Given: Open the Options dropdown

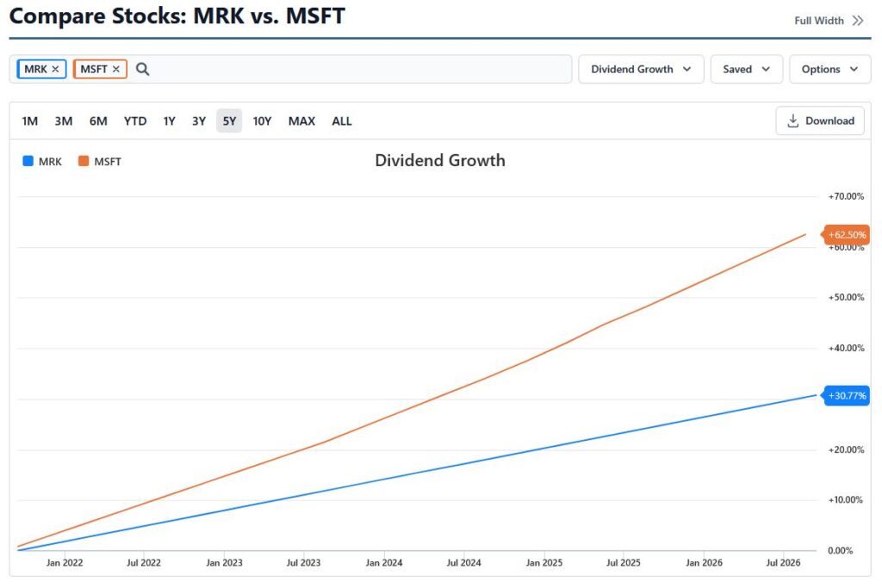Looking at the screenshot, I should point(829,69).
